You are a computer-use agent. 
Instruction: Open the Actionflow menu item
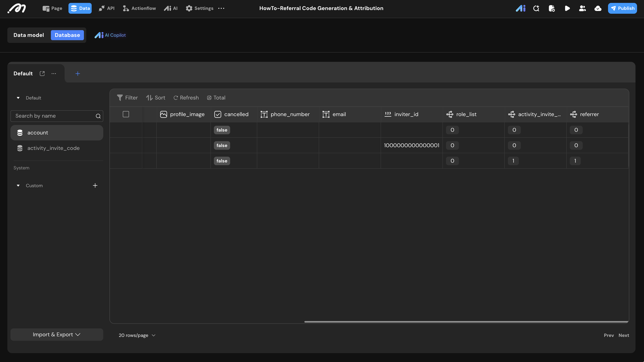(139, 8)
